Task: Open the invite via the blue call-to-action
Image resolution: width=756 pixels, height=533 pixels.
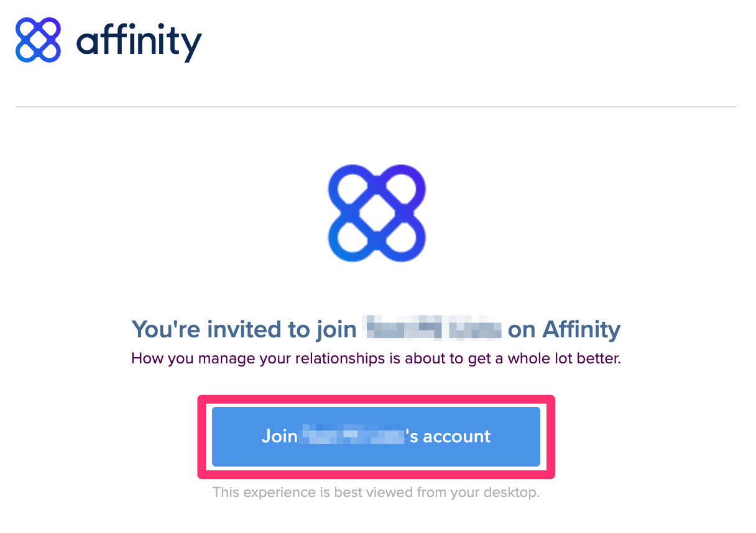Action: (376, 436)
